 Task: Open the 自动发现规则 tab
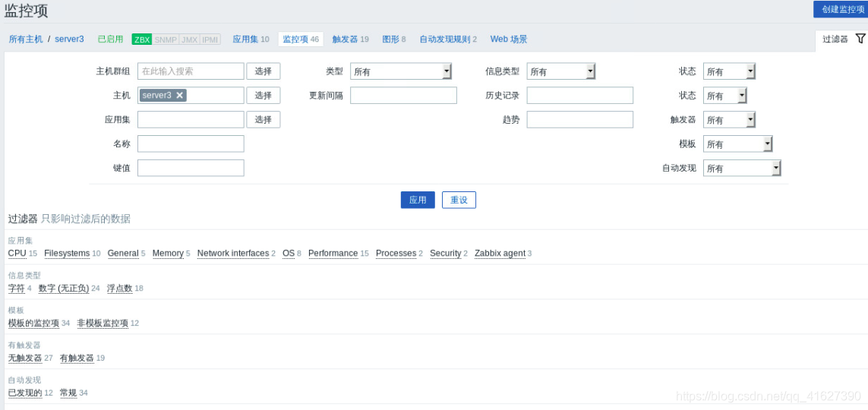click(448, 39)
